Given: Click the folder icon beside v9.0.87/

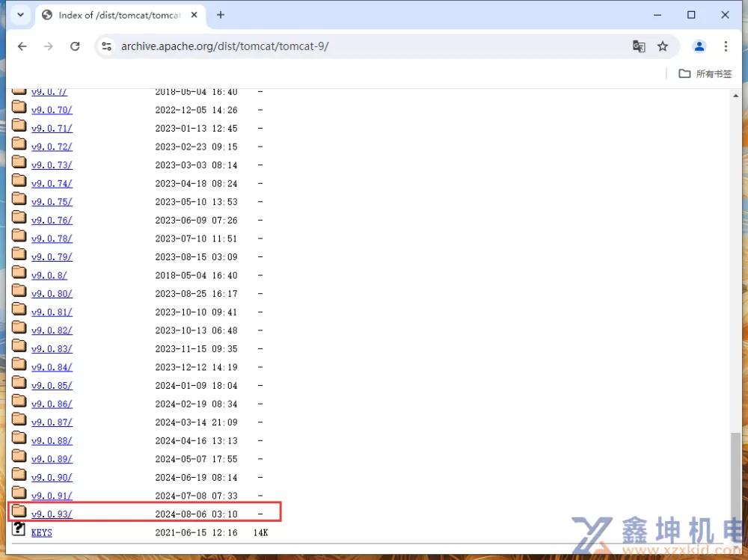Looking at the screenshot, I should 19,419.
